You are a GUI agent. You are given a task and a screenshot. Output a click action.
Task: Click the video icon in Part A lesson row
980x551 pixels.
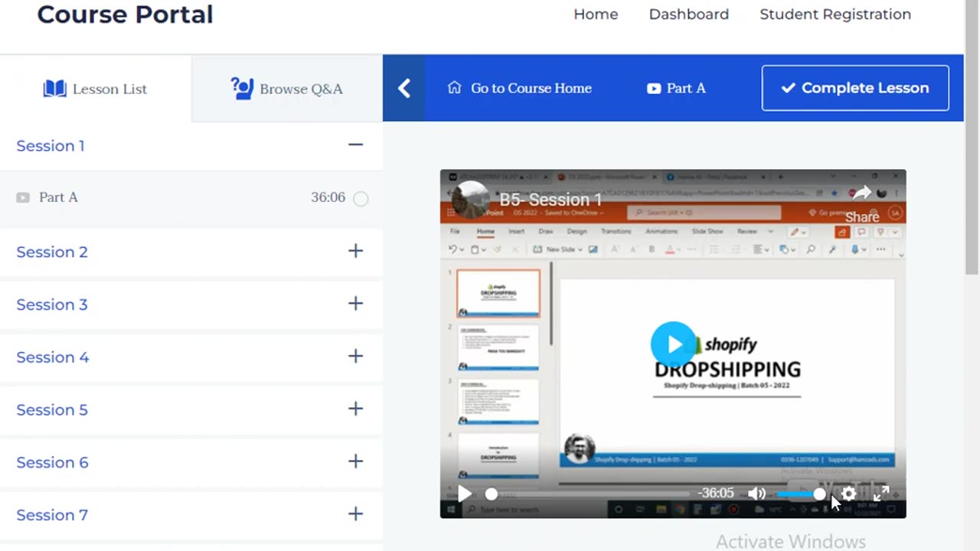23,197
